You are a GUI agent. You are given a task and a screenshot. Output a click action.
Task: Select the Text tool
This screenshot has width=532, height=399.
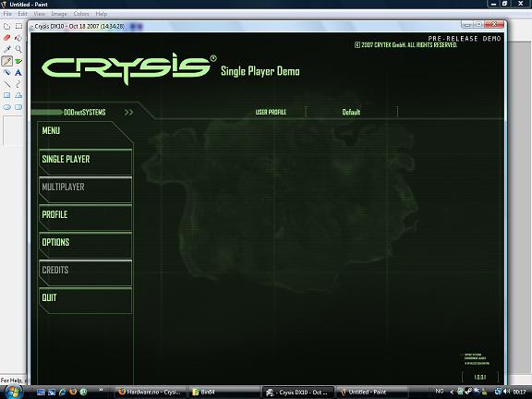[x=18, y=72]
